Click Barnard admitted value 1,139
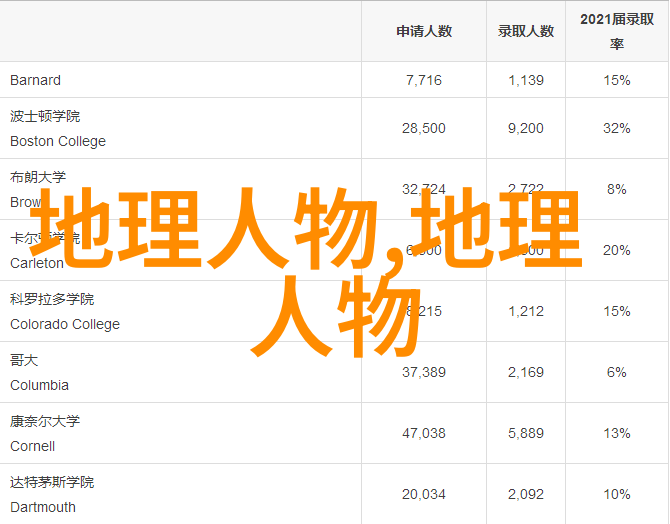This screenshot has height=524, width=670. pos(526,80)
